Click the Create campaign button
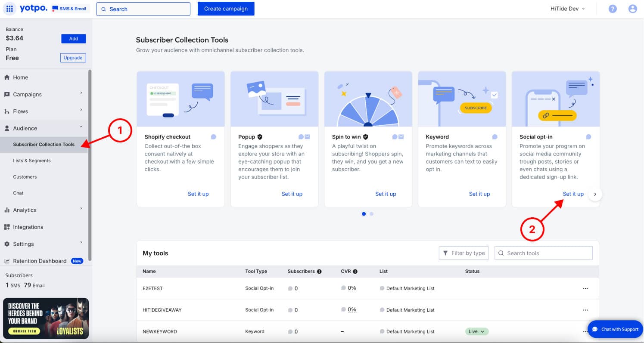Image resolution: width=644 pixels, height=343 pixels. click(x=226, y=9)
